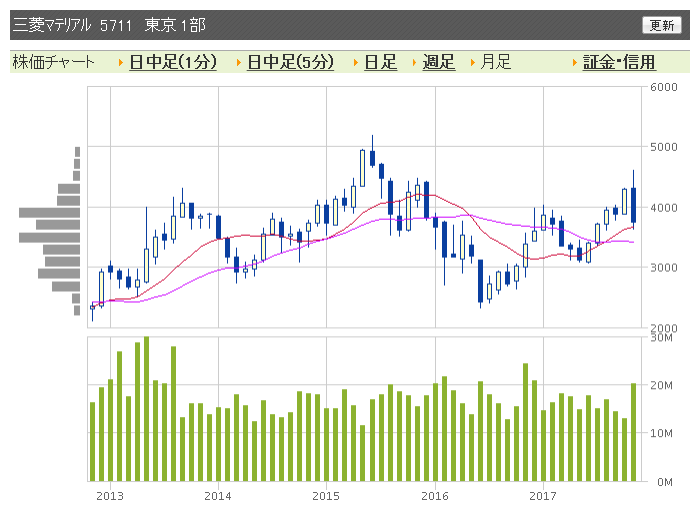Show the 日足 daily chart
This screenshot has height=519, width=699.
[x=380, y=62]
